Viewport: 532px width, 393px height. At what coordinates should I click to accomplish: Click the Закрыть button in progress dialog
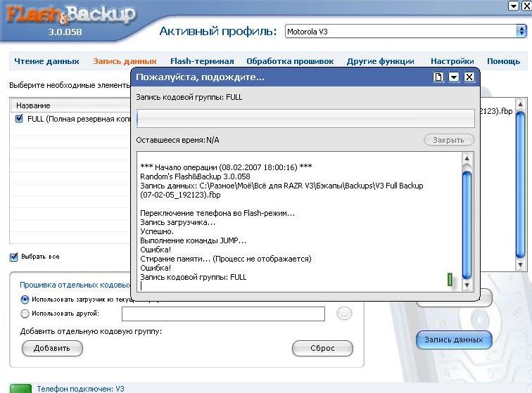click(448, 140)
